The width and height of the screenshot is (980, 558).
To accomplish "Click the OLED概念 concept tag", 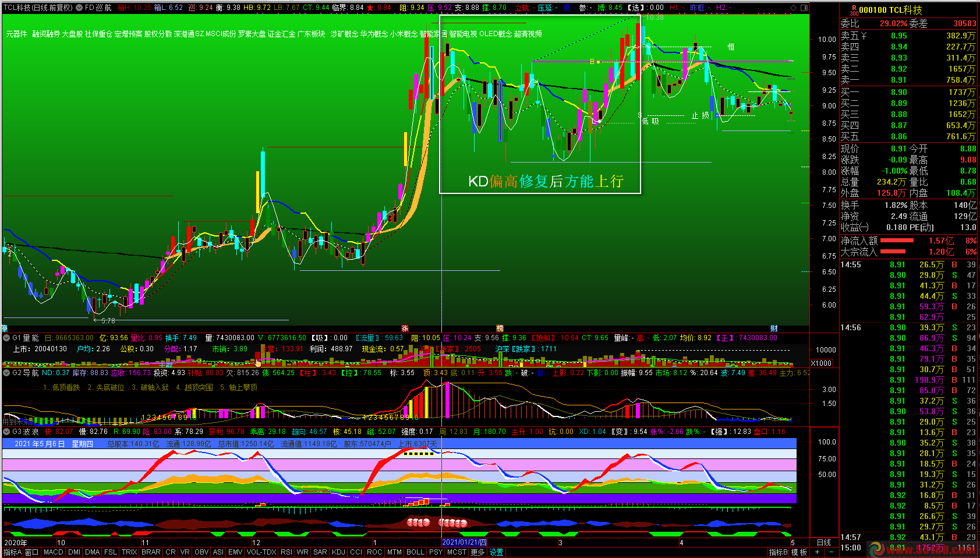I will coord(496,34).
